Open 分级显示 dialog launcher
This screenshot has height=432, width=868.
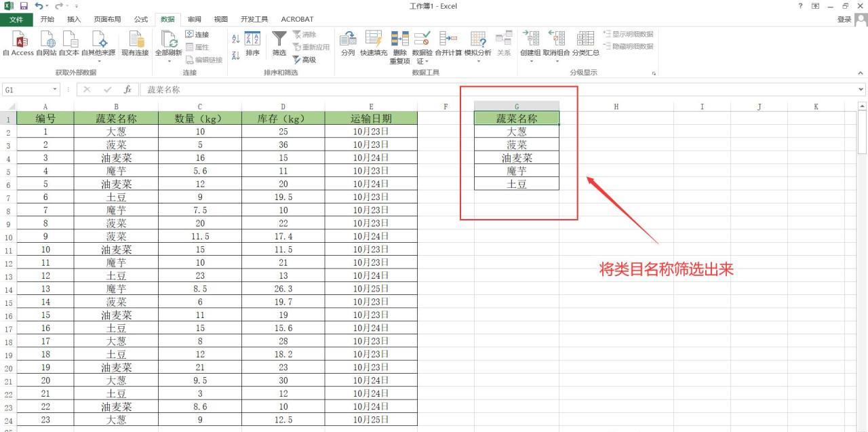[654, 73]
